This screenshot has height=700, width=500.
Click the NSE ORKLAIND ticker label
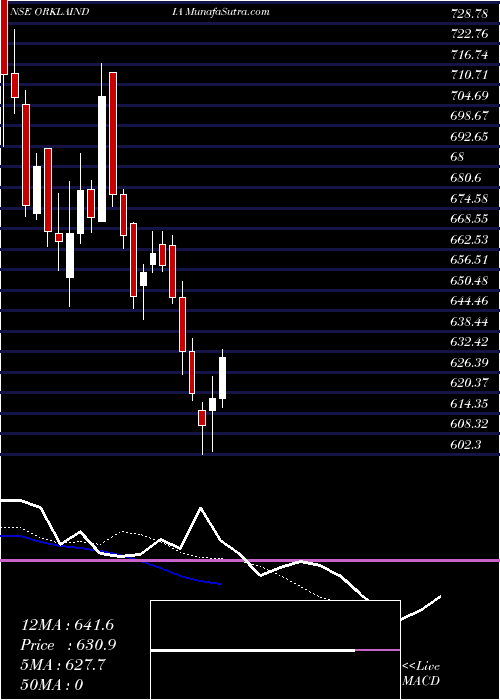coord(49,12)
